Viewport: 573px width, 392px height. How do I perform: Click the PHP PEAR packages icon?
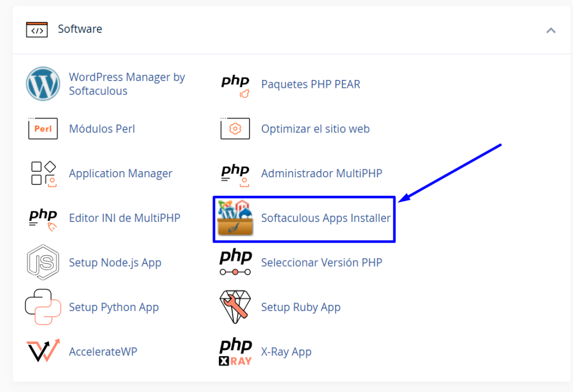[x=236, y=86]
